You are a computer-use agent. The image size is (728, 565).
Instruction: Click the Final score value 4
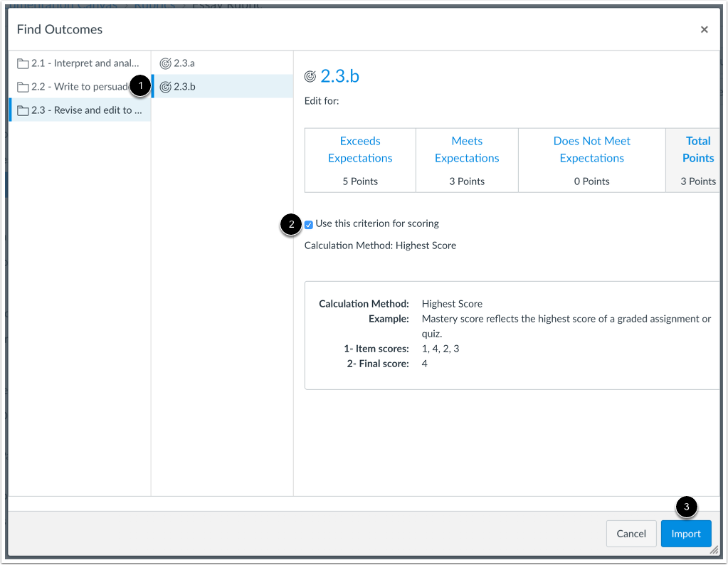click(424, 364)
